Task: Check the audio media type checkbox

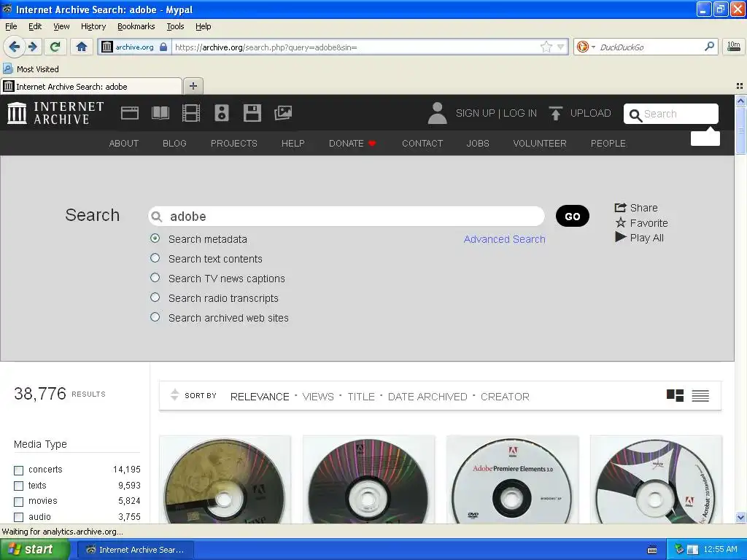Action: (x=18, y=517)
